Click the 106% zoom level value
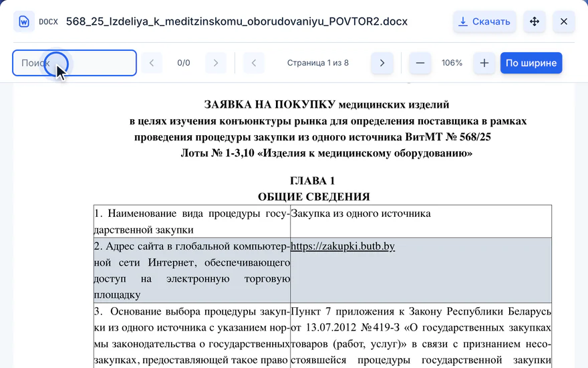Screen dimensions: 588x368 452,63
